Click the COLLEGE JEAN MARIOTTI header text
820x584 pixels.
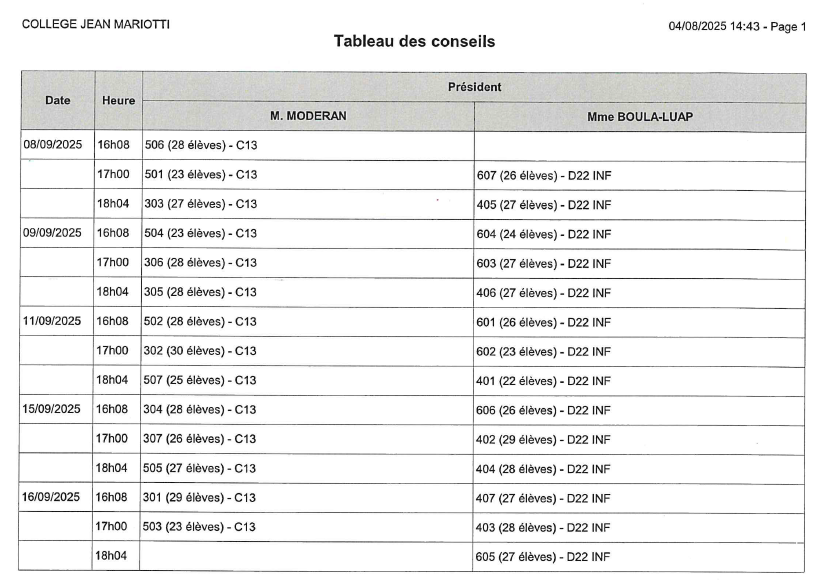pyautogui.click(x=96, y=24)
